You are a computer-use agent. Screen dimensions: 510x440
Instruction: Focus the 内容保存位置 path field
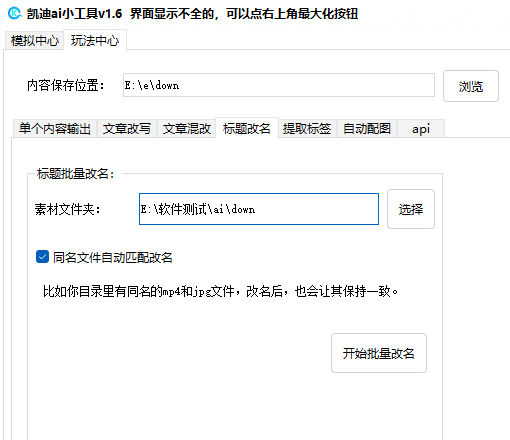click(x=279, y=85)
